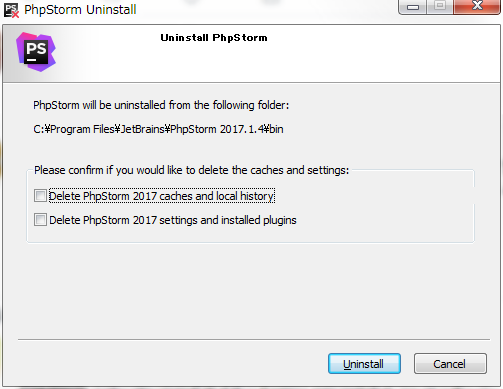Viewport: 503px width, 389px height.
Task: Click 'Delete PhpStorm 2017 settings and installed plugins' label text
Action: click(x=173, y=220)
